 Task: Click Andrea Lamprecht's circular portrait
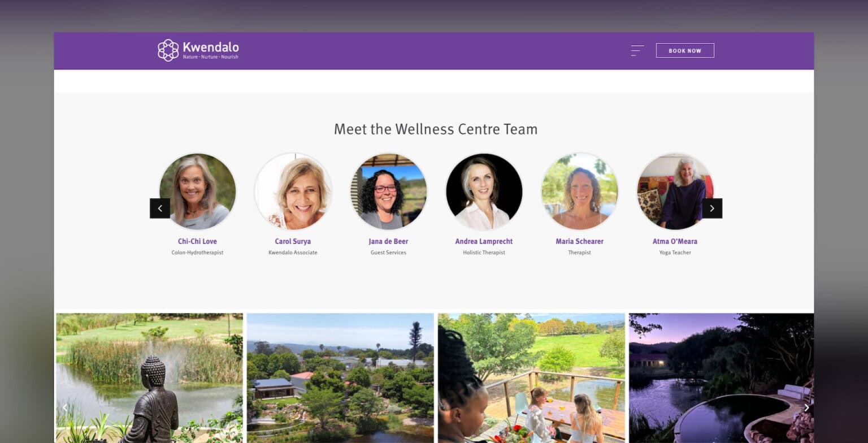point(484,191)
